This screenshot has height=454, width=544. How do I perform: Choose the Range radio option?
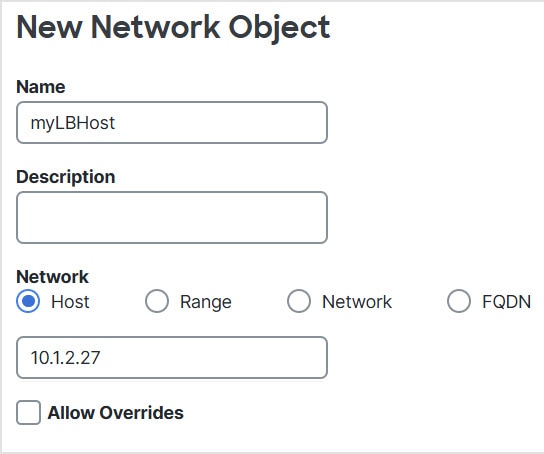(157, 301)
